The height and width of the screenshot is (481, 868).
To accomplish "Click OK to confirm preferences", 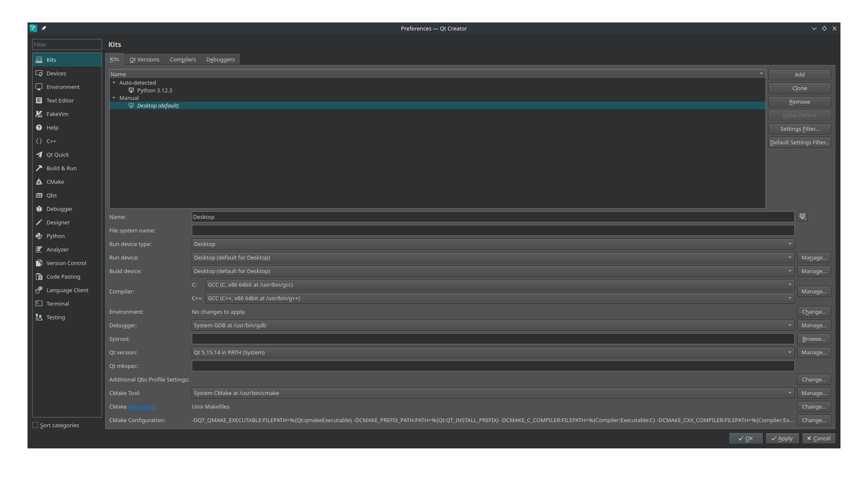I will pos(746,438).
